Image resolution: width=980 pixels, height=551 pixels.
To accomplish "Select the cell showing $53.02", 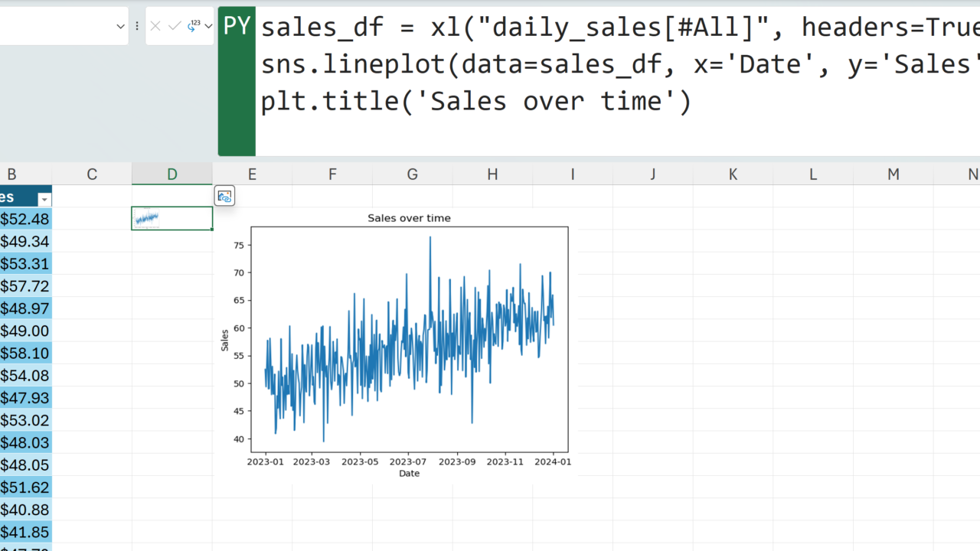I will point(25,420).
